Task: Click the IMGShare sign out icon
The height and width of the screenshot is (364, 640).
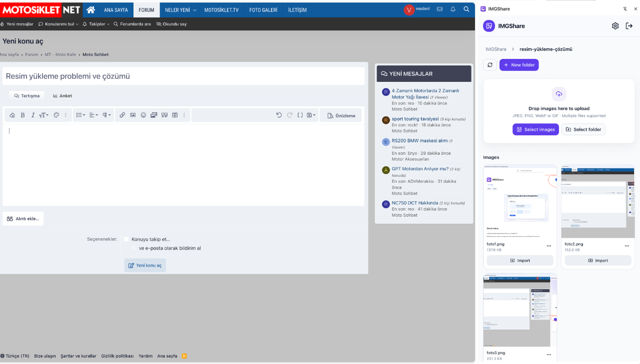Action: tap(629, 26)
